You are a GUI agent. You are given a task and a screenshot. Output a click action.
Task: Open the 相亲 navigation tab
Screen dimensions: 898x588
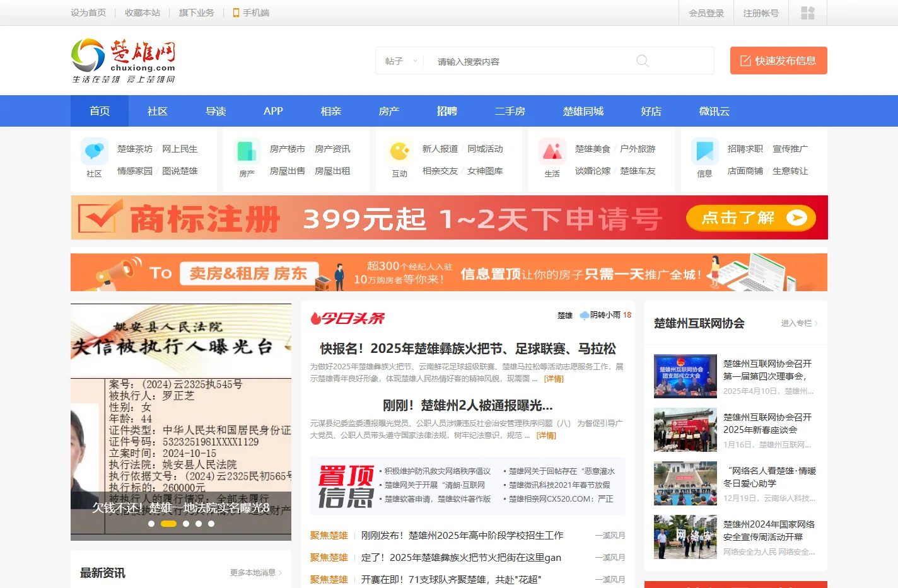(x=331, y=111)
